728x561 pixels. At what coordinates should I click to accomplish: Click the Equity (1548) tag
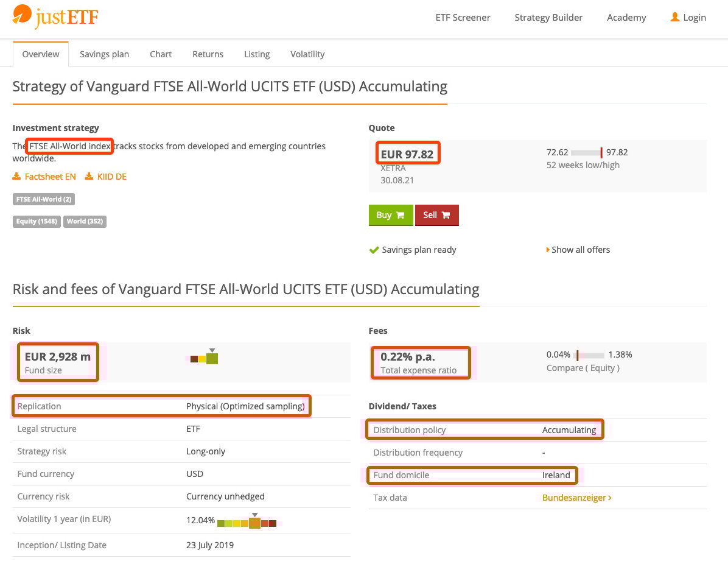36,221
